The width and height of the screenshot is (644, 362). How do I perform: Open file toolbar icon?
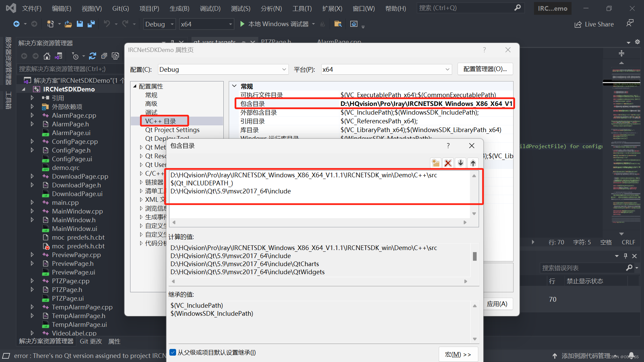(x=68, y=24)
